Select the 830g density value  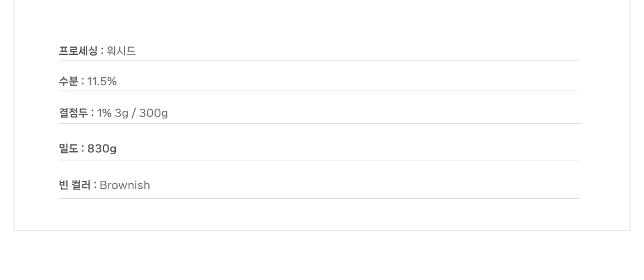tap(102, 148)
